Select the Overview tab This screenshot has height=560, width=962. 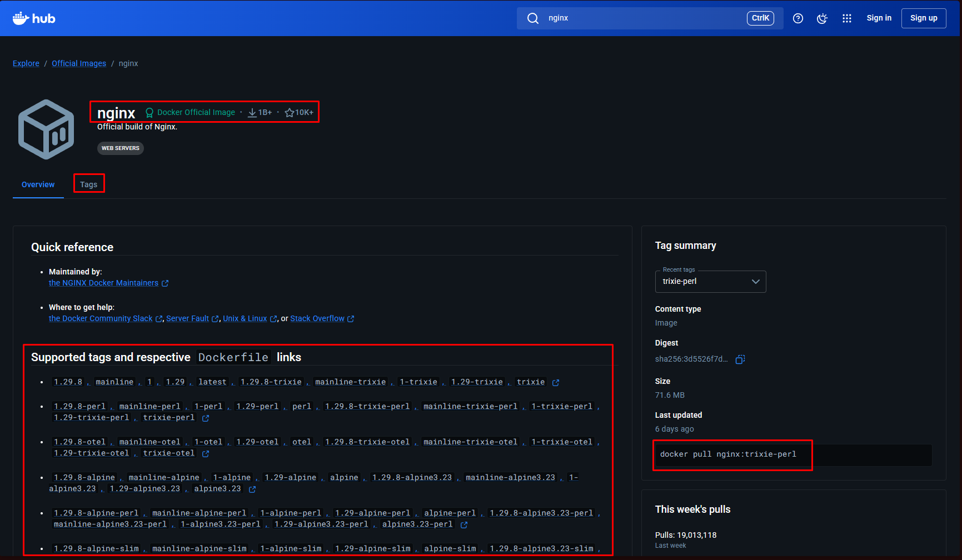click(38, 184)
